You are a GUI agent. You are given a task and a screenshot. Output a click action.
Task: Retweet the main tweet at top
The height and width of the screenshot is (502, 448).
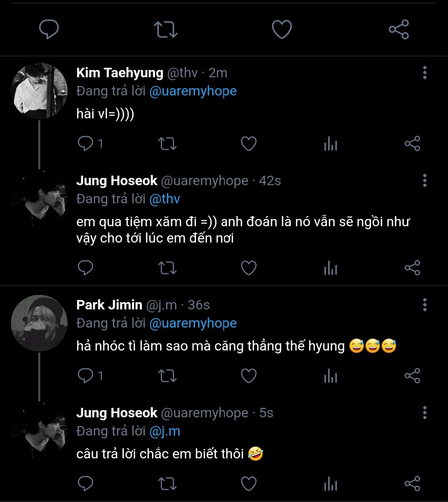point(166,29)
